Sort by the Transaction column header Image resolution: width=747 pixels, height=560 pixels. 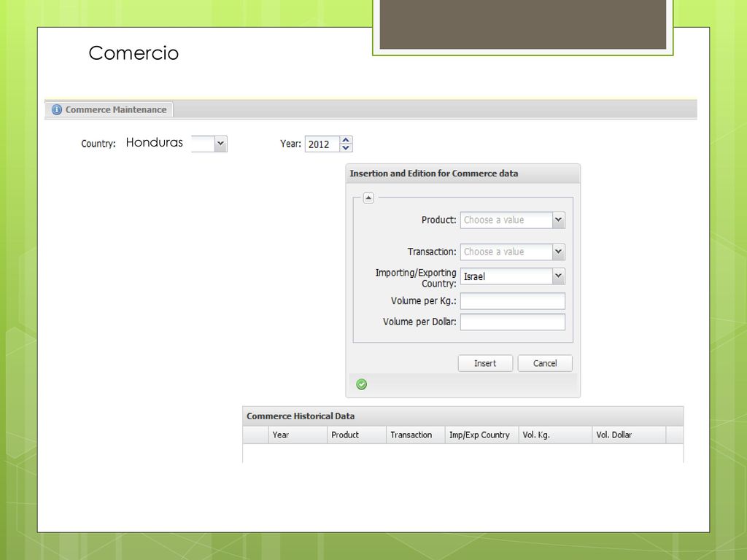pos(416,435)
